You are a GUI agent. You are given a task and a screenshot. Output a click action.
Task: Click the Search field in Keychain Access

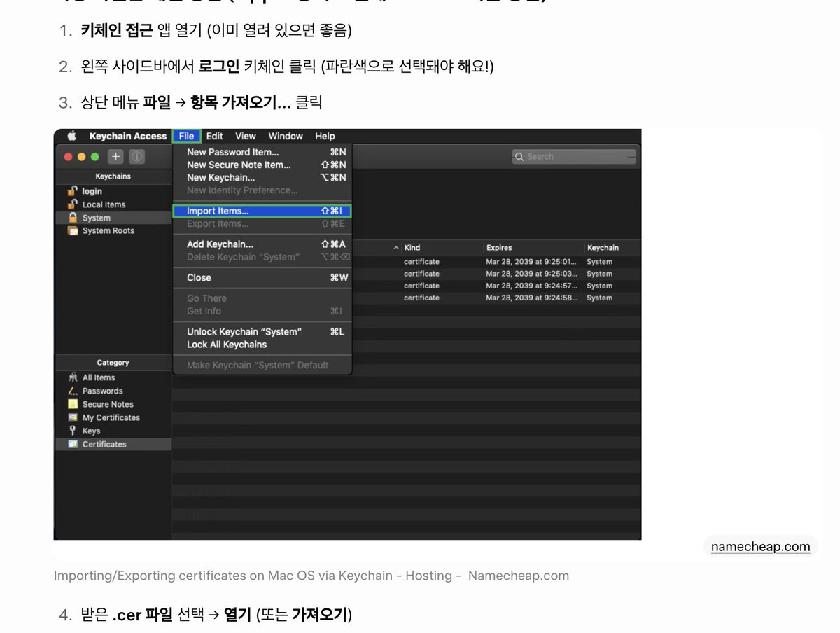click(x=574, y=157)
